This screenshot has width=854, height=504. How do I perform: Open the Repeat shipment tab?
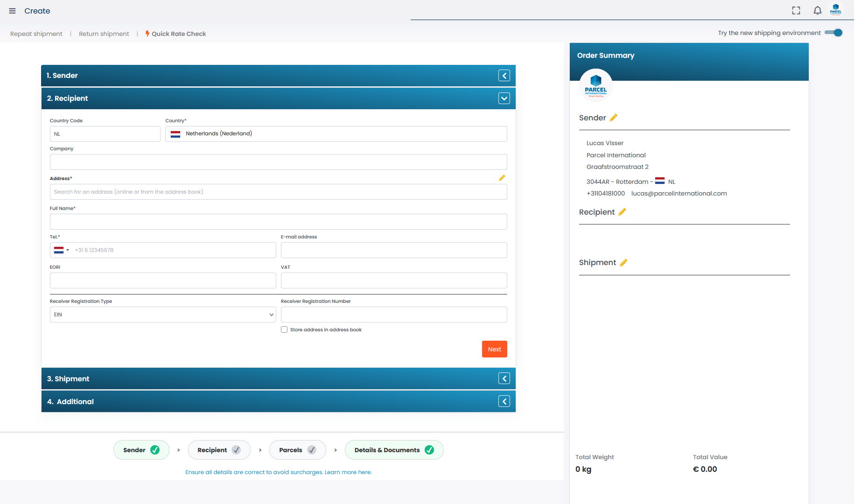coord(36,34)
